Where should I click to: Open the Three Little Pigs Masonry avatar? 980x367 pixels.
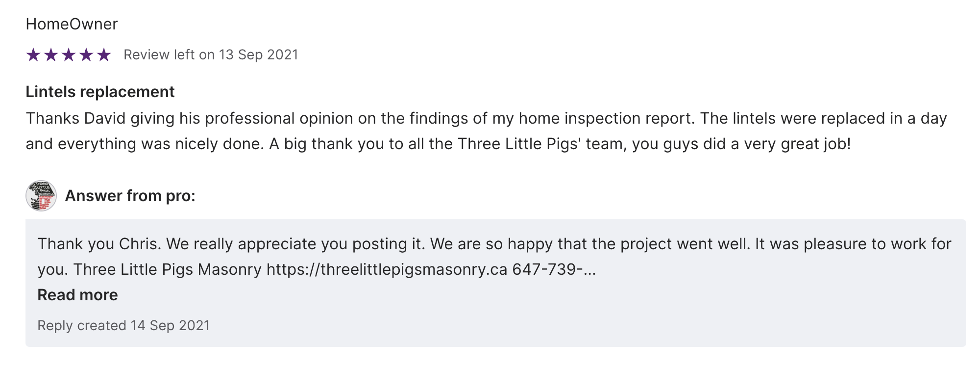pos(41,196)
